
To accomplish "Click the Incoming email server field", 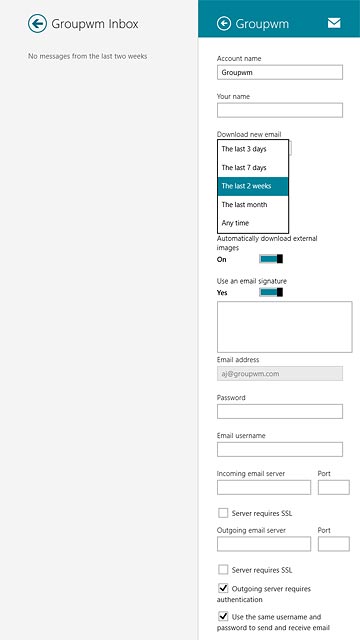I will [x=264, y=487].
